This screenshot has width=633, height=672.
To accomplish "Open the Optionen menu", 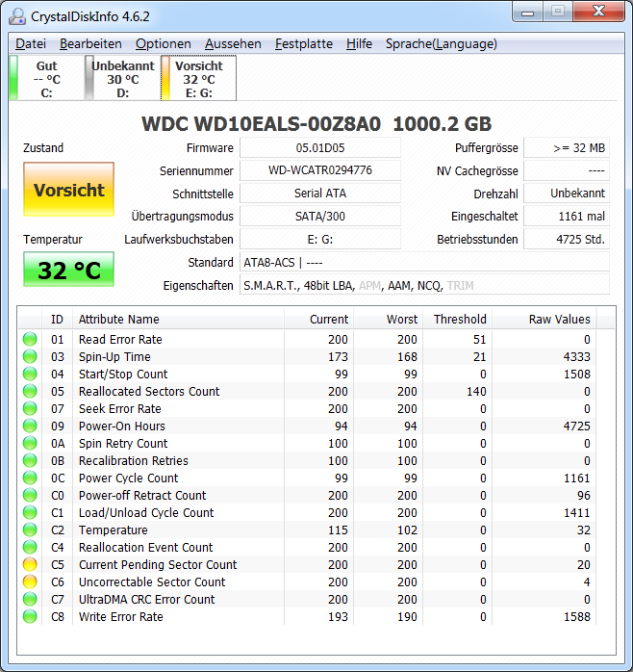I will click(x=164, y=43).
